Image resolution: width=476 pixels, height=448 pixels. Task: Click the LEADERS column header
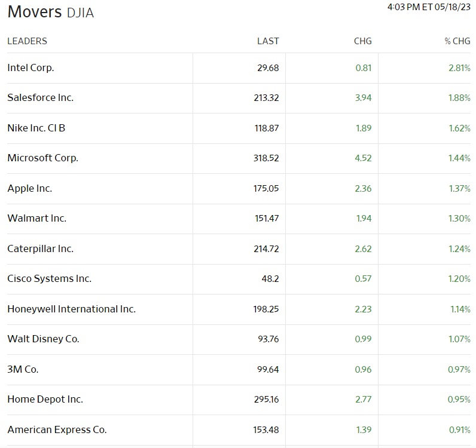[x=28, y=41]
